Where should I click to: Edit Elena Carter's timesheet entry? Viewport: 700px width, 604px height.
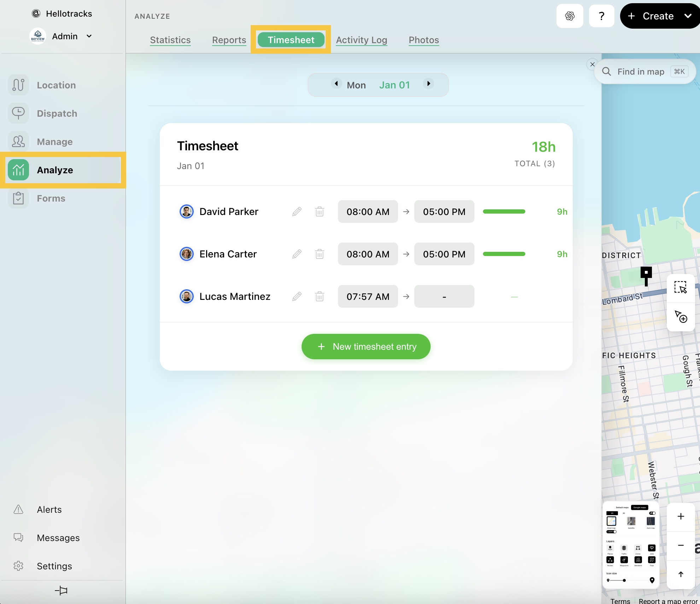pyautogui.click(x=297, y=254)
